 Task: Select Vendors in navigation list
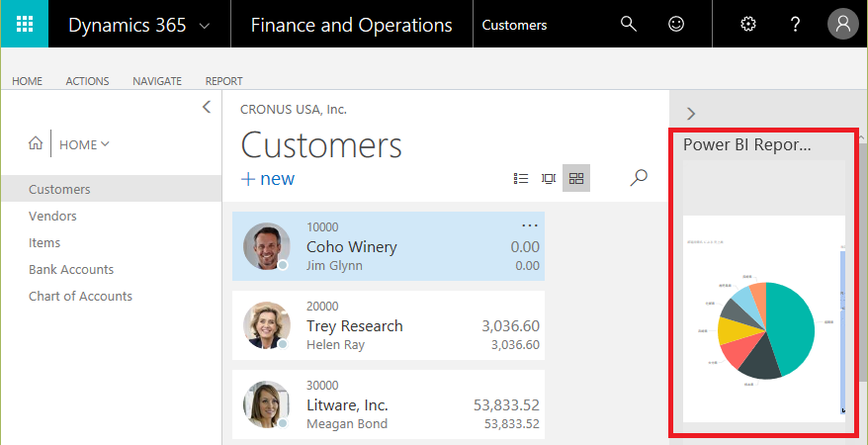click(x=52, y=216)
